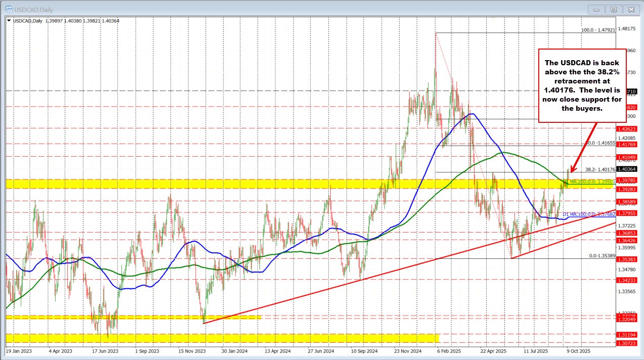Maximize the USDCAD chart window

coord(614,9)
